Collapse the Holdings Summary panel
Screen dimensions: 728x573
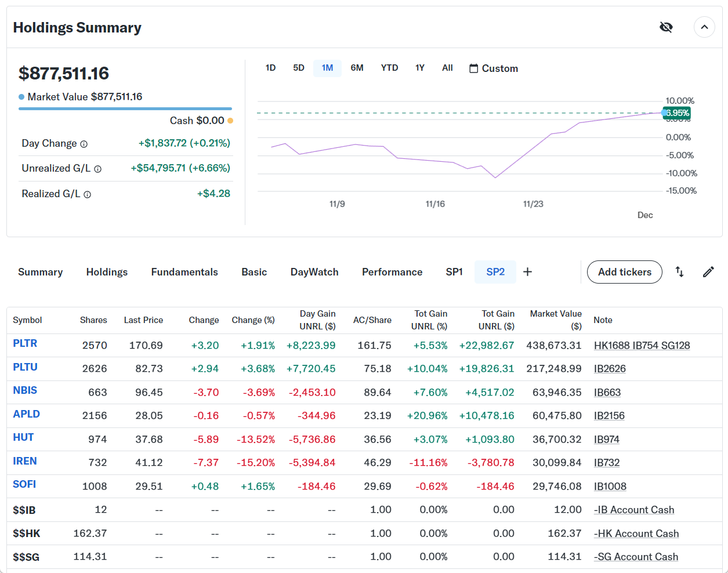[704, 27]
